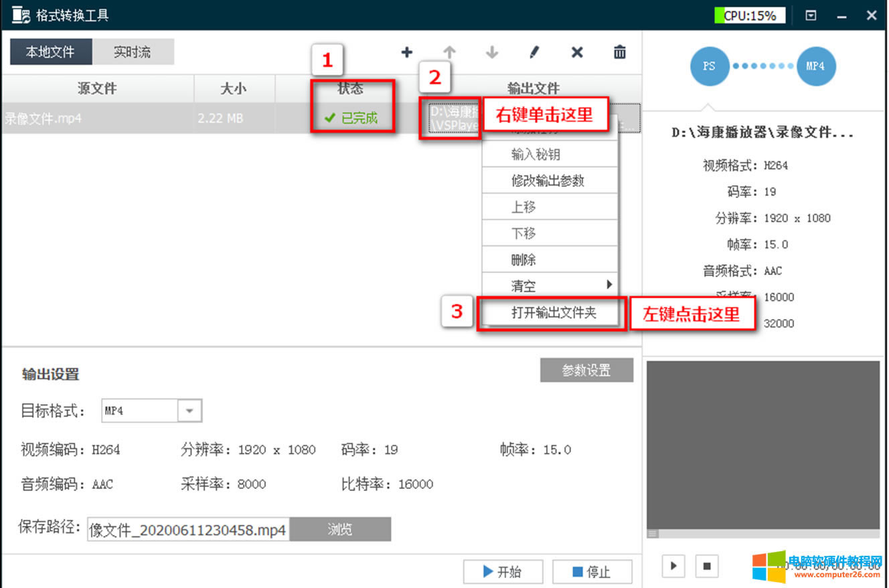The image size is (889, 588).
Task: Switch to 本地文件 tab
Action: point(50,52)
